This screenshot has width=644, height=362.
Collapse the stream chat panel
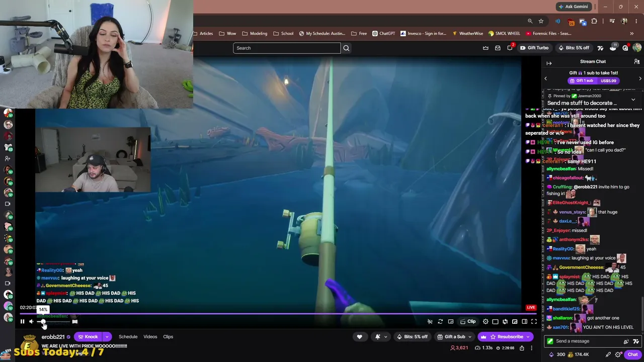549,63
